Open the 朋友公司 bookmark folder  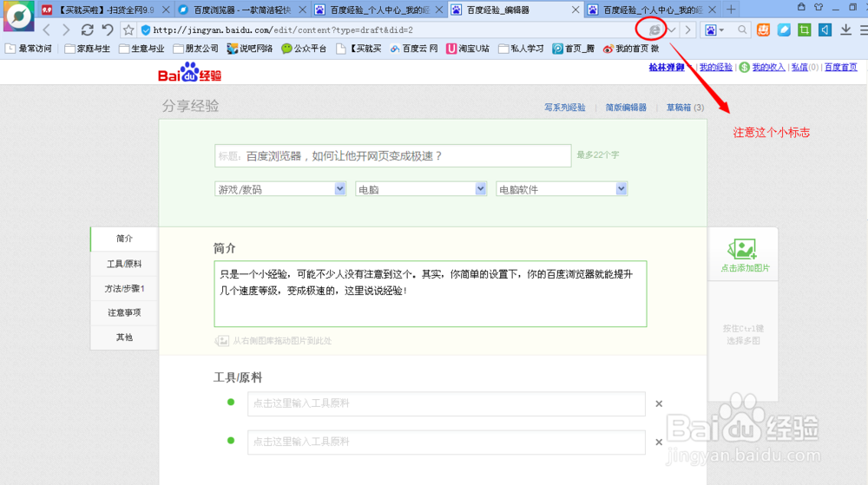(x=196, y=49)
